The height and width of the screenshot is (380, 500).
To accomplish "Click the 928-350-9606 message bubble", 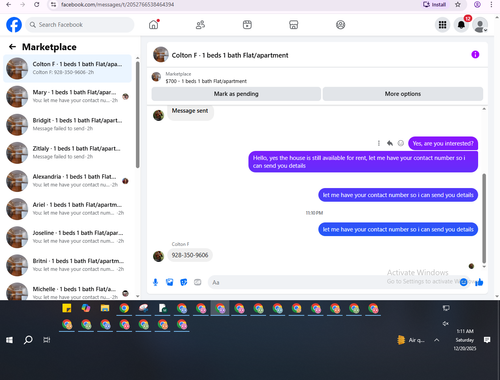I will point(190,255).
